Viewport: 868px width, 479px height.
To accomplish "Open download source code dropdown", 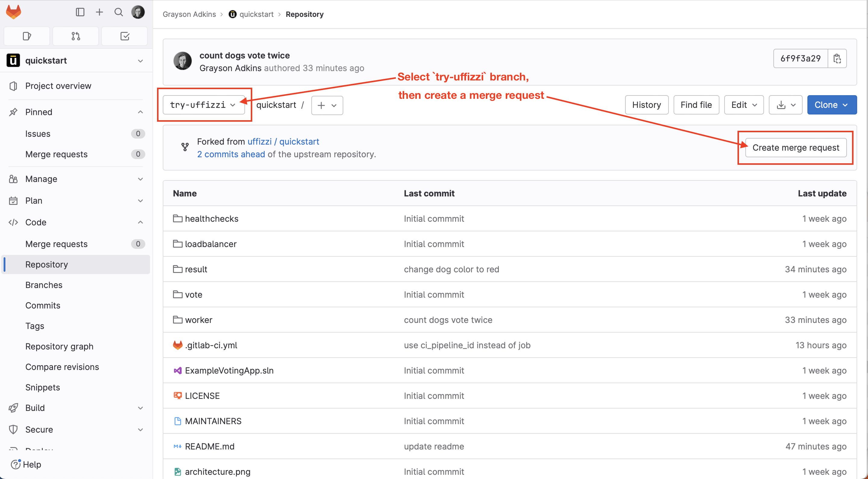I will 785,105.
